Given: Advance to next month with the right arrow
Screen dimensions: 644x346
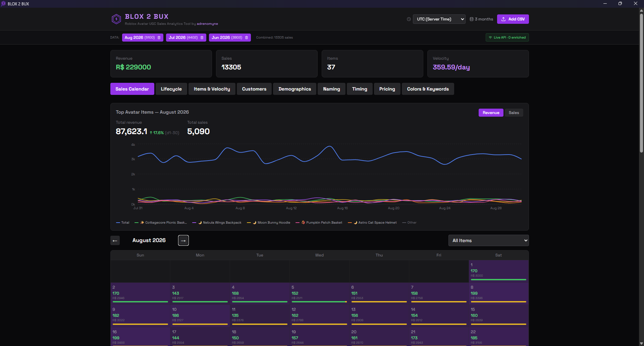Looking at the screenshot, I should click(x=183, y=240).
